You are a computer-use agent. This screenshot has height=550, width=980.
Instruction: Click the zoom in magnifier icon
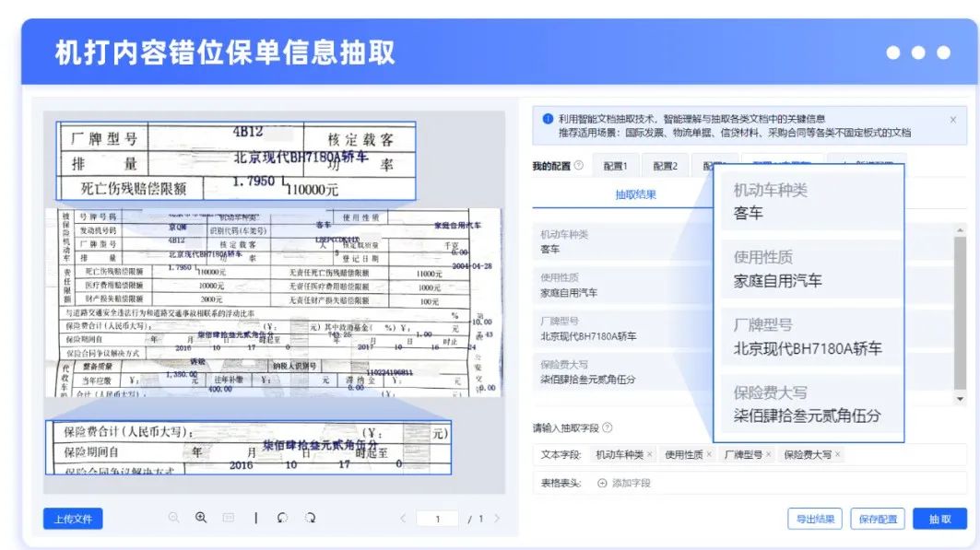tap(201, 518)
